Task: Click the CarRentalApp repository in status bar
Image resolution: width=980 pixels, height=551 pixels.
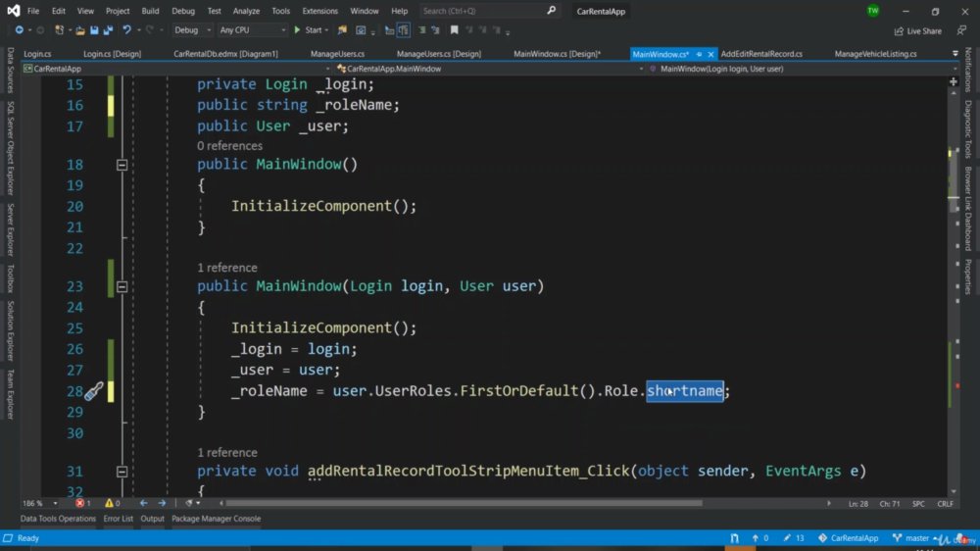Action: [848, 538]
